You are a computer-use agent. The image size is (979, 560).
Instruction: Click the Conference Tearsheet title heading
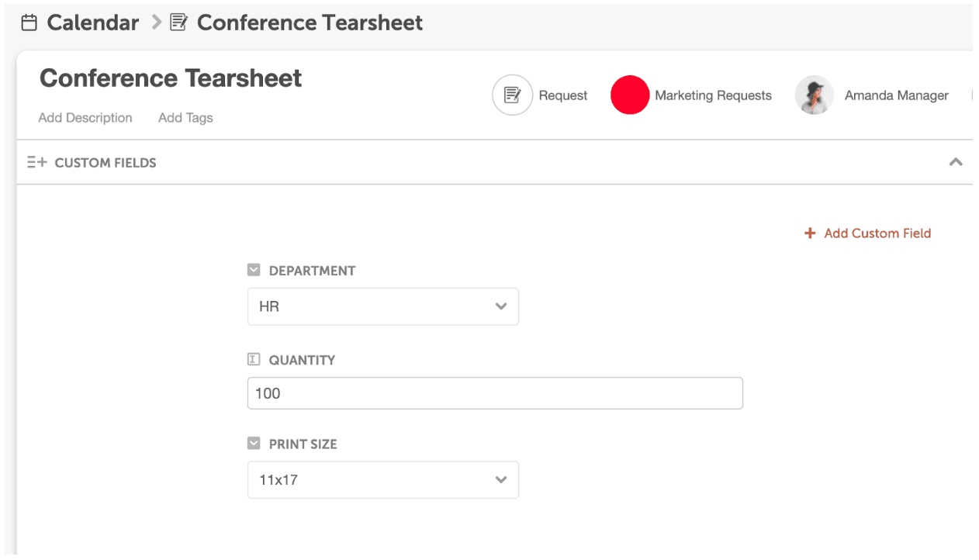(x=171, y=78)
